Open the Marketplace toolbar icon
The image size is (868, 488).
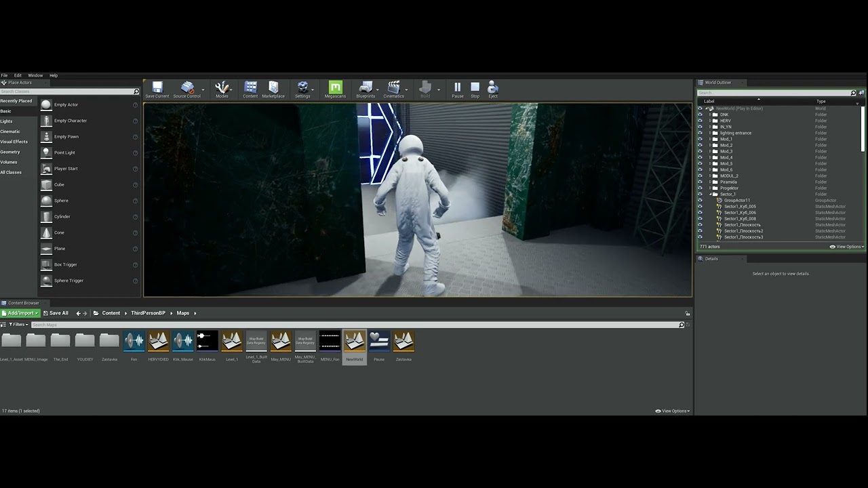click(x=273, y=89)
